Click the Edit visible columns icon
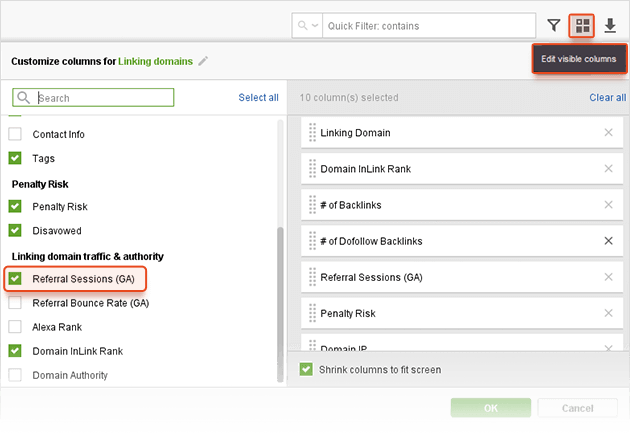630x442 pixels. [582, 25]
